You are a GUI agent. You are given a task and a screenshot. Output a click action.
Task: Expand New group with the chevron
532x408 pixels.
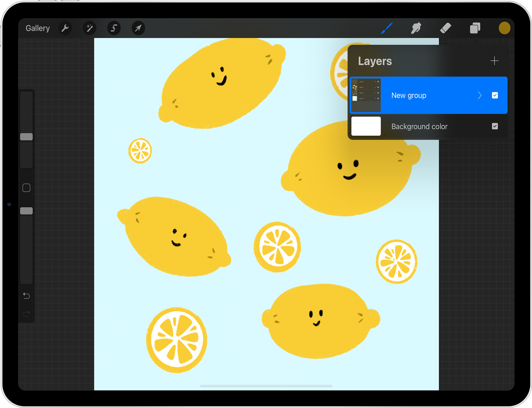click(480, 95)
